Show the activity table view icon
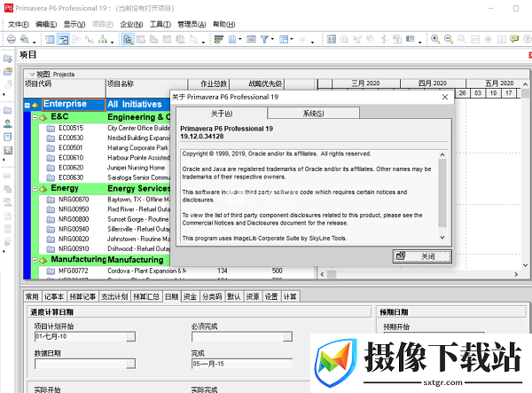This screenshot has width=532, height=393. [50, 39]
